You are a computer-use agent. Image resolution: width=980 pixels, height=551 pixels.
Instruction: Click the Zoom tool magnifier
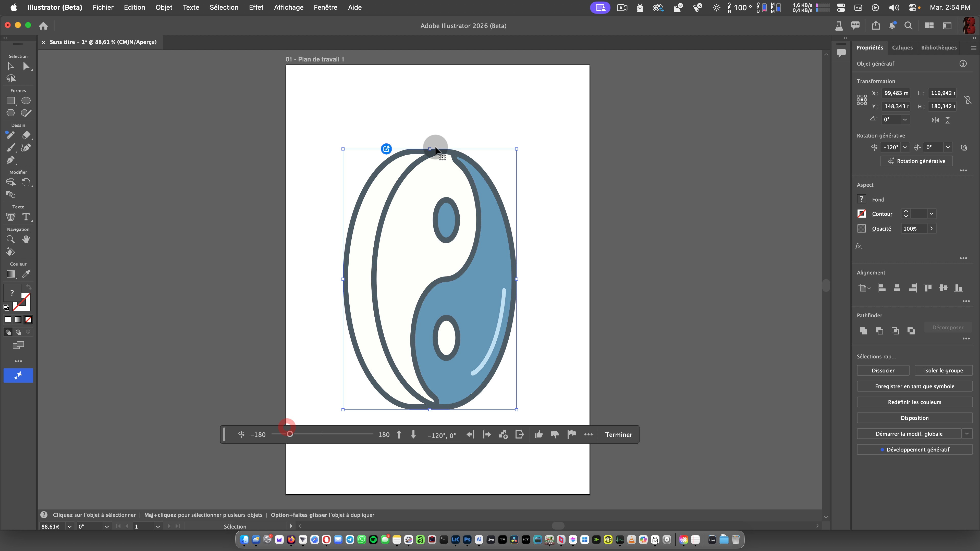(x=11, y=239)
